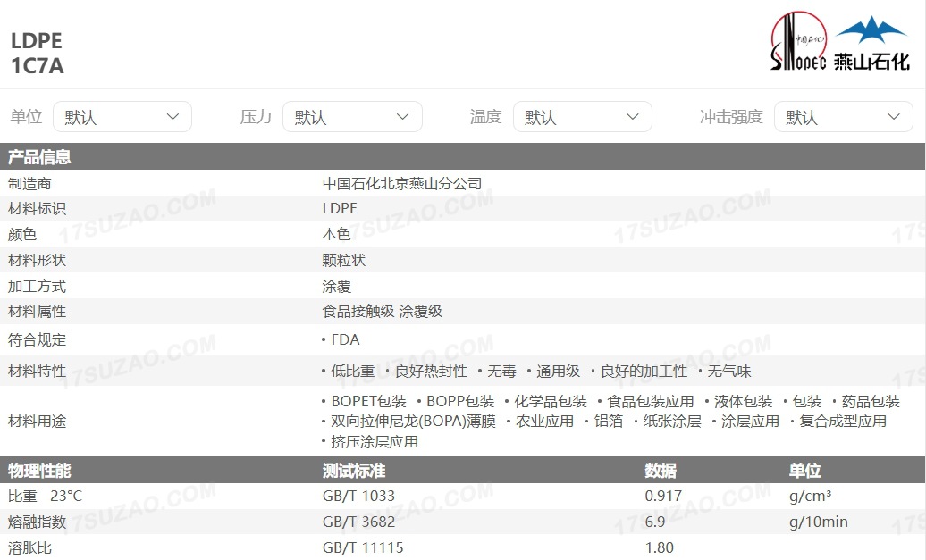Click the 复合成型应用 application tag
This screenshot has height=560, width=926.
click(x=843, y=422)
